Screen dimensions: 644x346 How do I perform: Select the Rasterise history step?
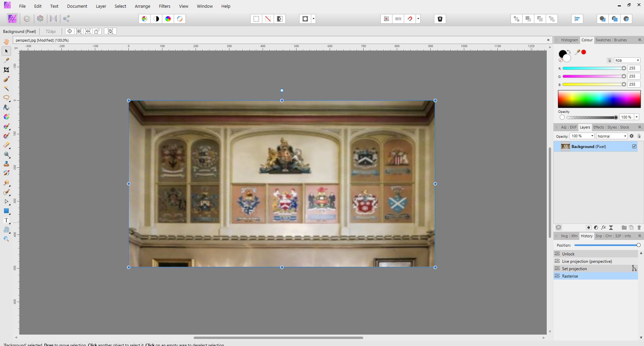[596, 276]
